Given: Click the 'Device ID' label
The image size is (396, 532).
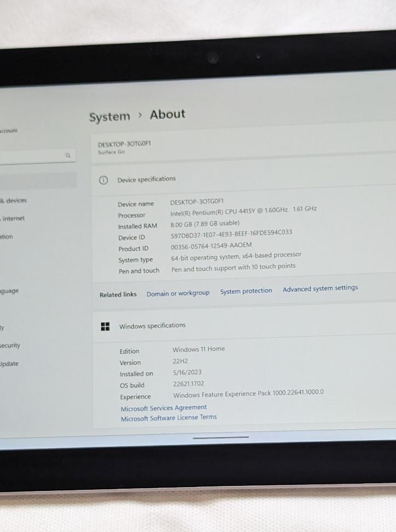Looking at the screenshot, I should [132, 238].
